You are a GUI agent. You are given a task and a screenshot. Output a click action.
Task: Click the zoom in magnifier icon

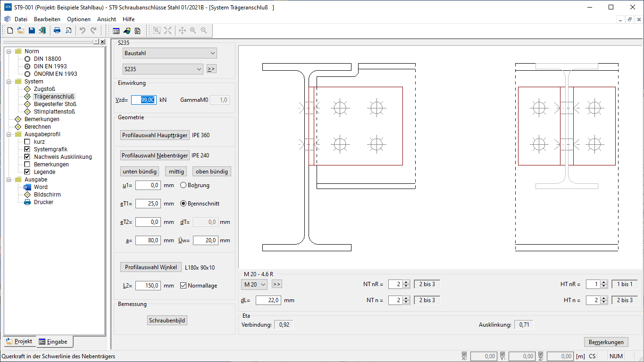193,31
